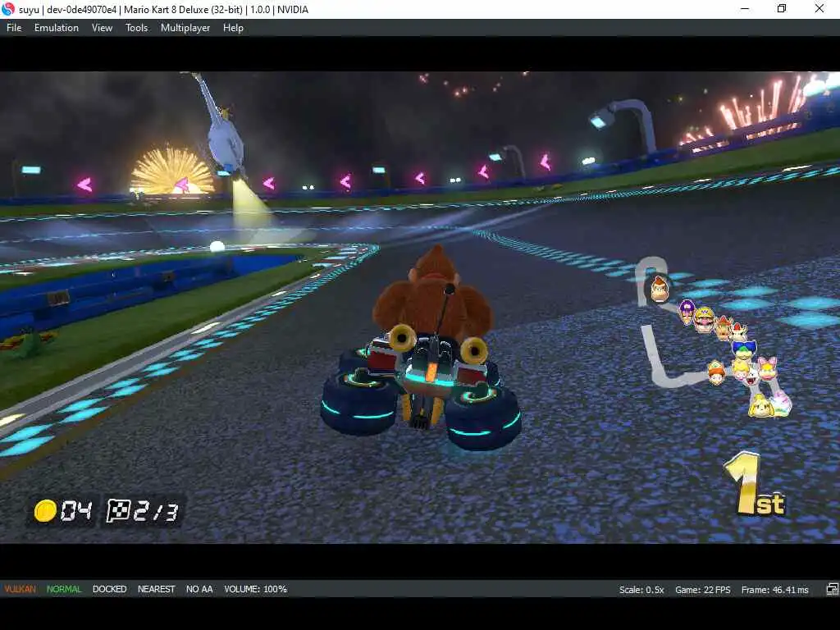Click the Game: 22 FPS status text
This screenshot has width=840, height=630.
pos(702,590)
